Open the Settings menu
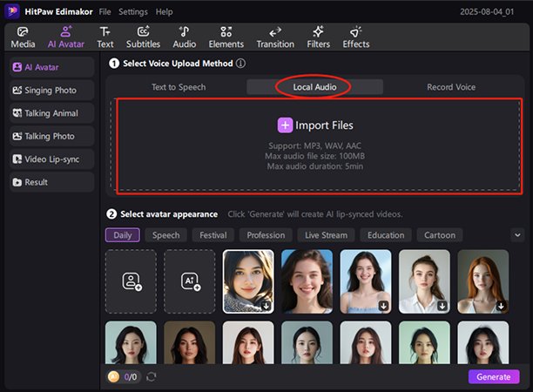The width and height of the screenshot is (533, 392). coord(133,12)
